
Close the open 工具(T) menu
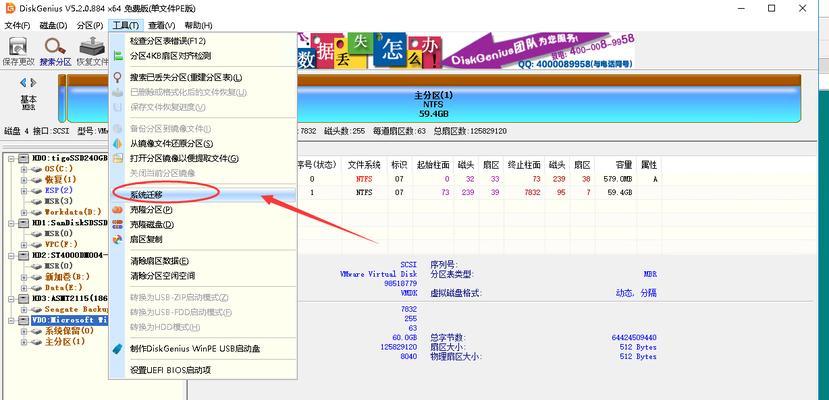(126, 25)
